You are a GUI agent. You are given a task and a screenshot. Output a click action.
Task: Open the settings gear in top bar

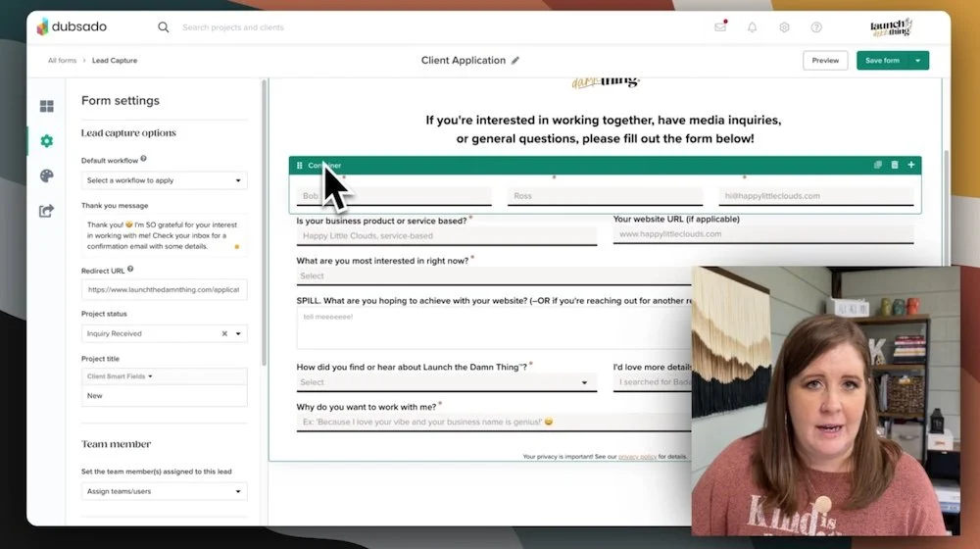click(x=784, y=27)
